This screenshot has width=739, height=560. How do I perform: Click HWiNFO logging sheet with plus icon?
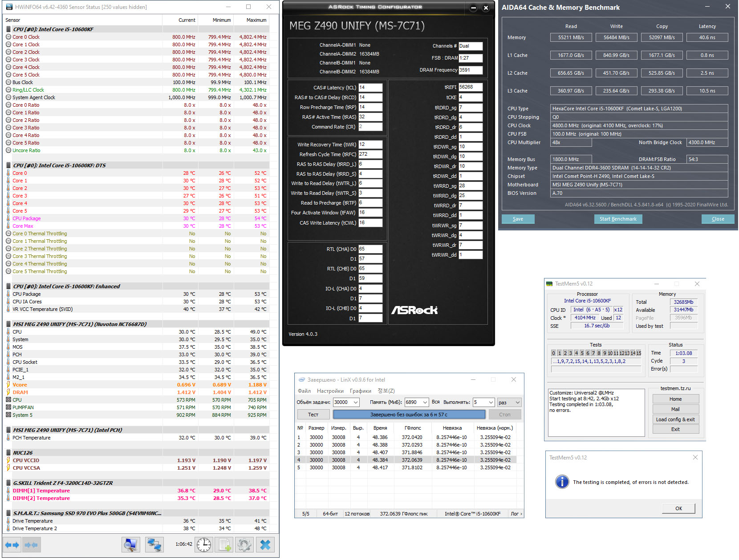(225, 545)
